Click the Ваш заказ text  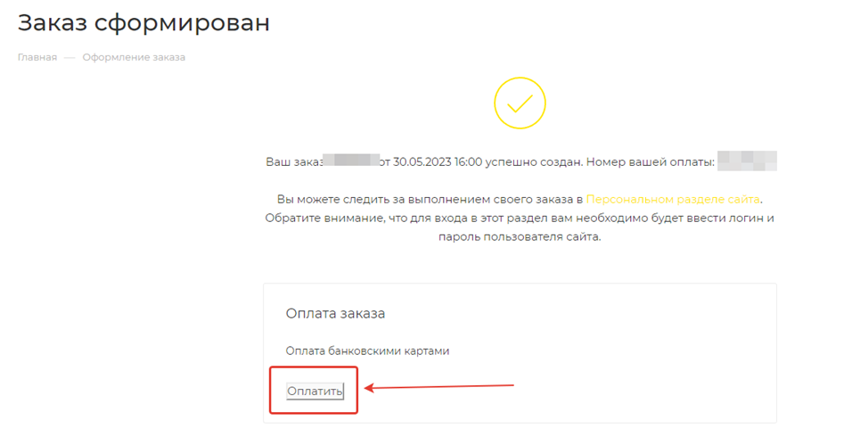[294, 162]
